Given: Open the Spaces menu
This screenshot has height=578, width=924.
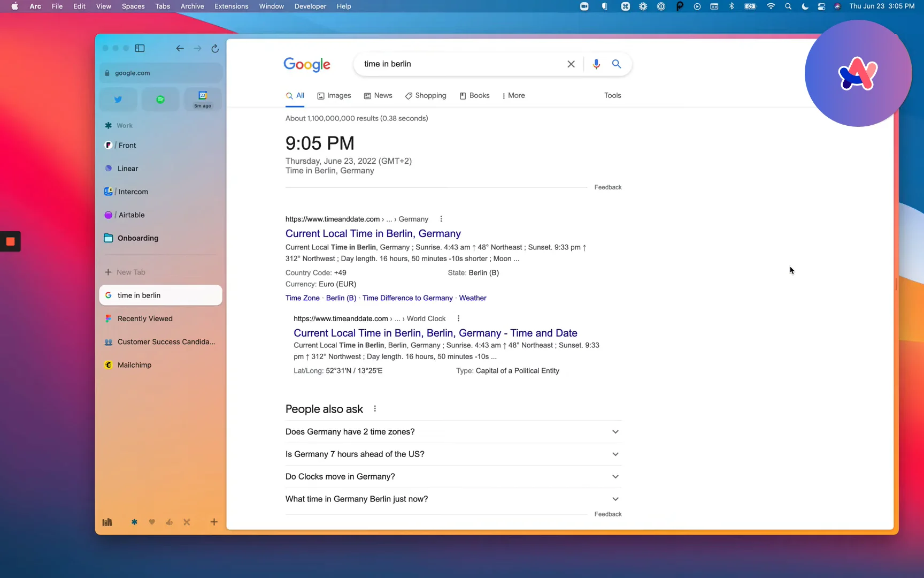Looking at the screenshot, I should pos(133,6).
